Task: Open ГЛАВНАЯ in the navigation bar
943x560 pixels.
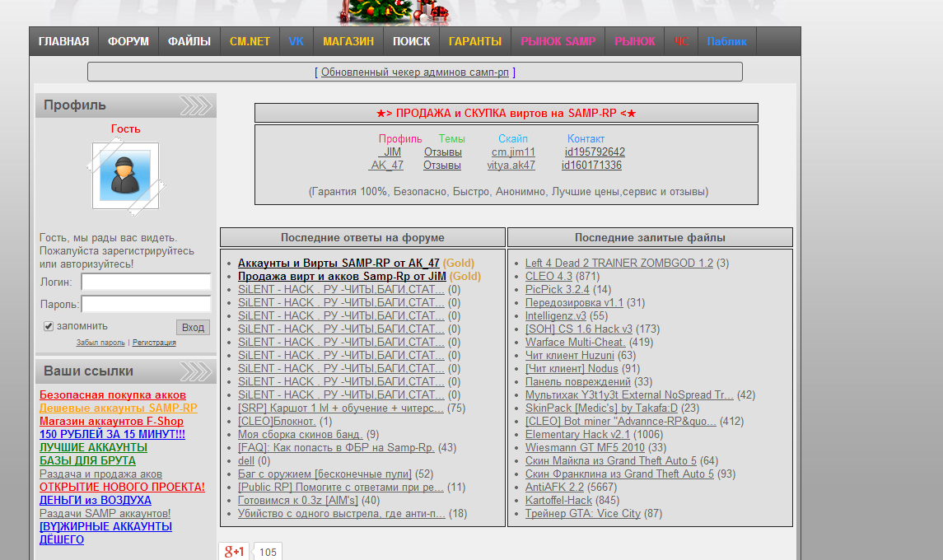Action: click(x=63, y=41)
